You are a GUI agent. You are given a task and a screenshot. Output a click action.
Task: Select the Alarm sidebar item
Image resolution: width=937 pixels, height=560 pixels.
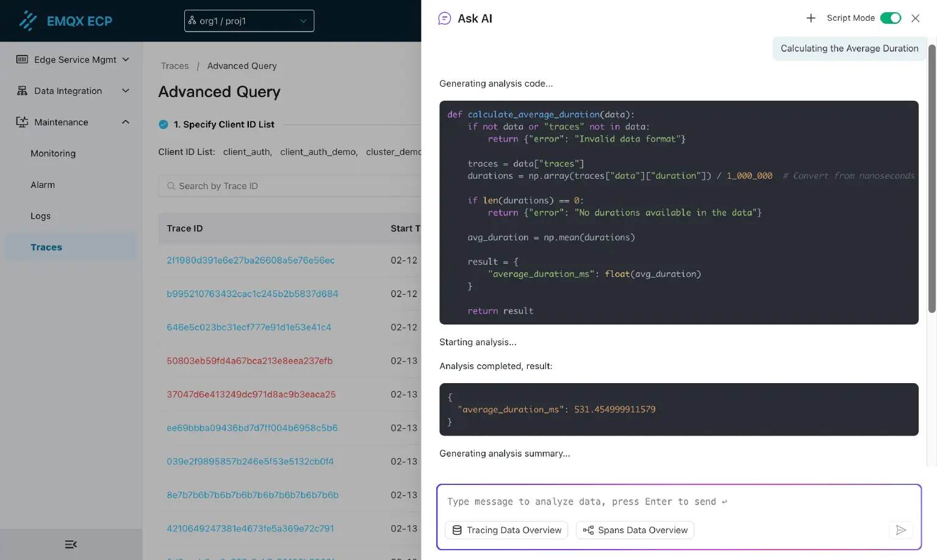pos(43,185)
